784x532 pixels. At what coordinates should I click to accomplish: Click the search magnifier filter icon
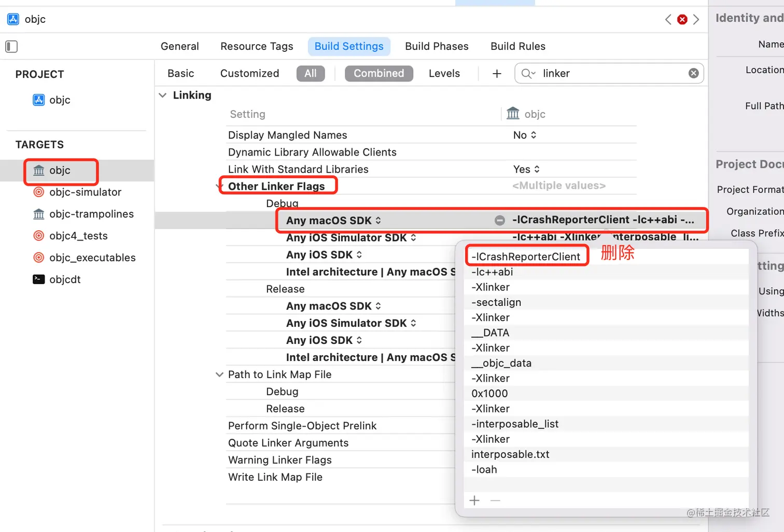528,74
